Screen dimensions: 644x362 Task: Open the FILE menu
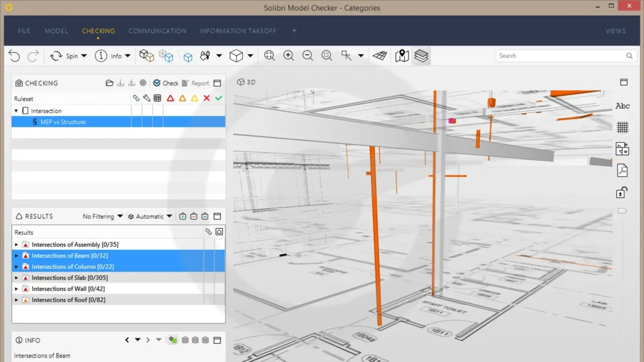pyautogui.click(x=24, y=31)
